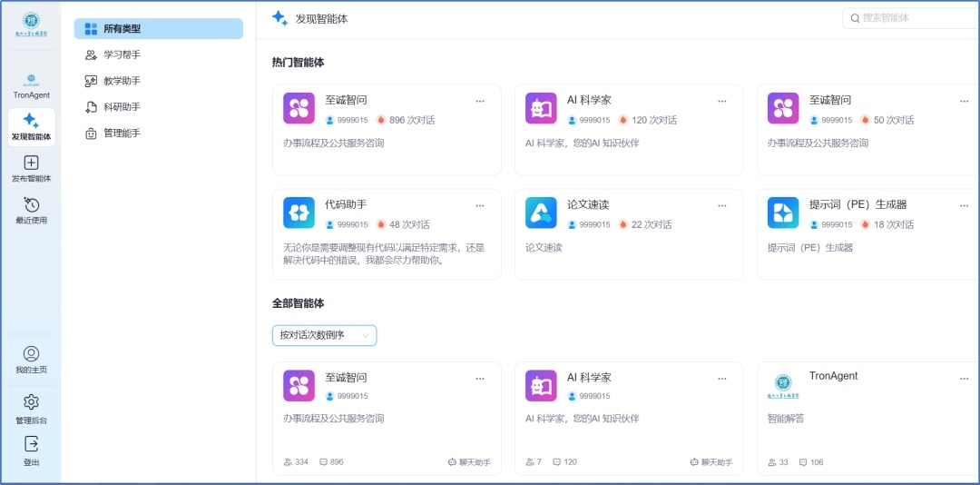980x485 pixels.
Task: Go to 我的主页 profile icon
Action: pos(31,354)
